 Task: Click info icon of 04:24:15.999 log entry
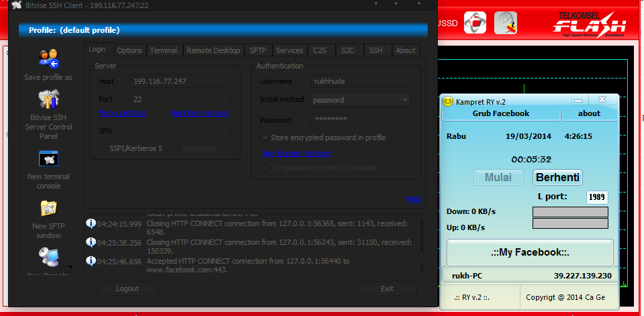[91, 223]
